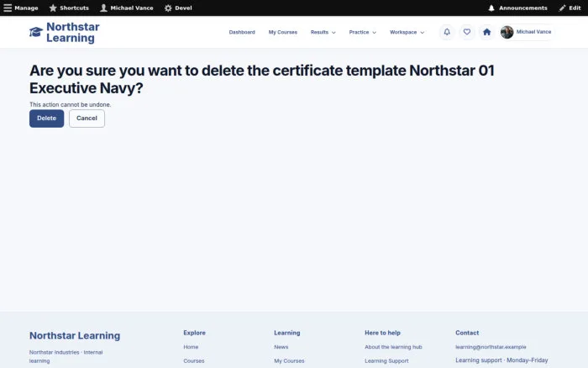Click the Northstar Learning header logo text
Image resolution: width=588 pixels, height=368 pixels.
coord(73,32)
